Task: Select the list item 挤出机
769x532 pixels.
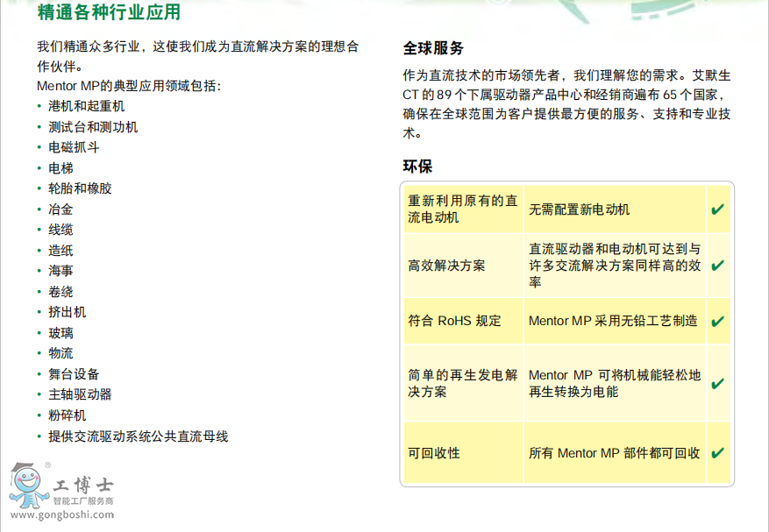Action: pyautogui.click(x=68, y=312)
